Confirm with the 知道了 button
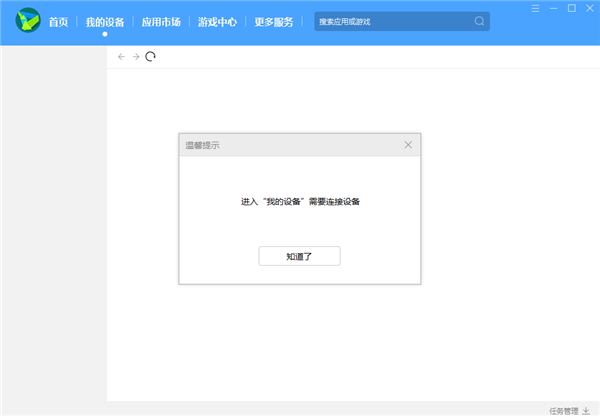Viewport: 600px width, 416px height. tap(299, 256)
